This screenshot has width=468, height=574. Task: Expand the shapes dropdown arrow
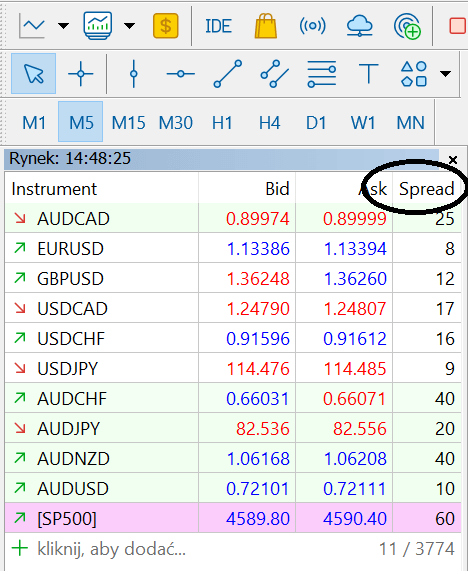(x=445, y=74)
